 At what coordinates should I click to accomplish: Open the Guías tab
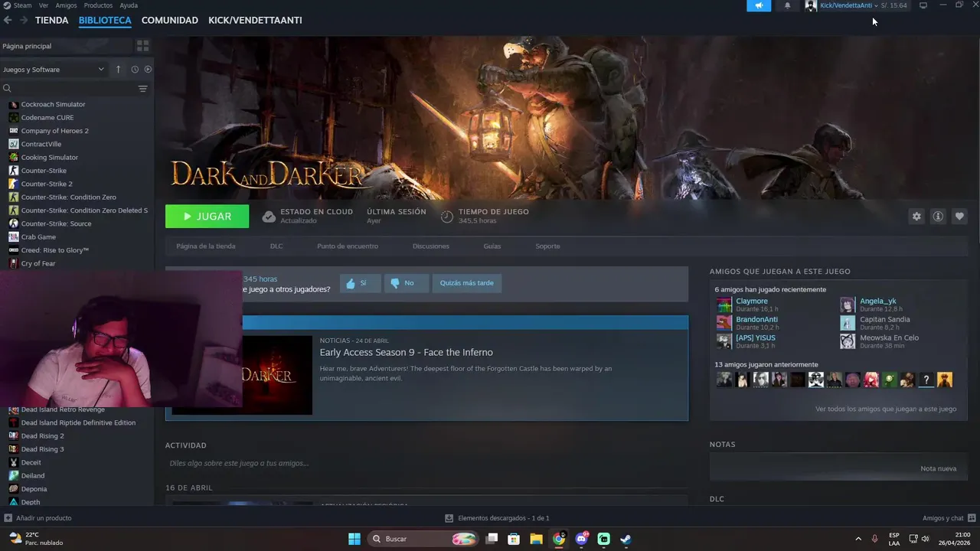point(492,246)
